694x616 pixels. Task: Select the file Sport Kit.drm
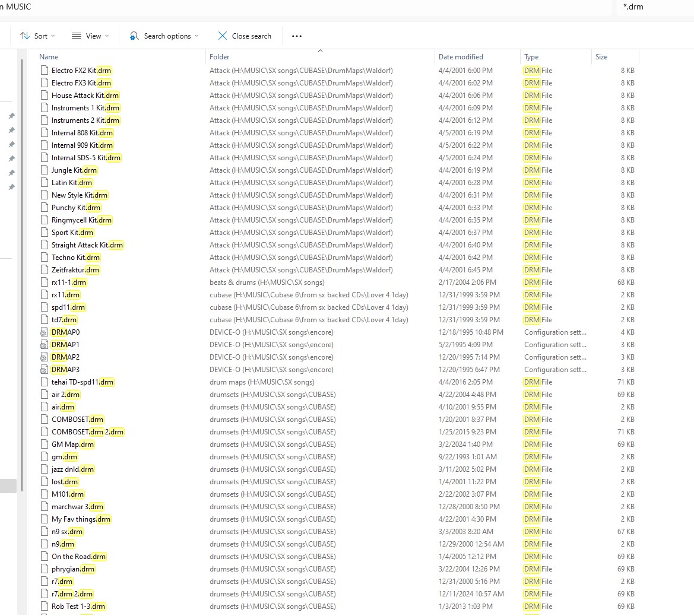pyautogui.click(x=72, y=232)
